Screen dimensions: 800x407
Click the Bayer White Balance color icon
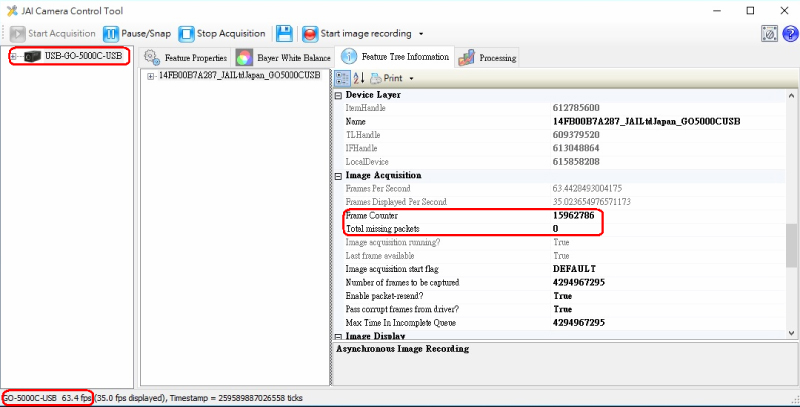click(244, 58)
